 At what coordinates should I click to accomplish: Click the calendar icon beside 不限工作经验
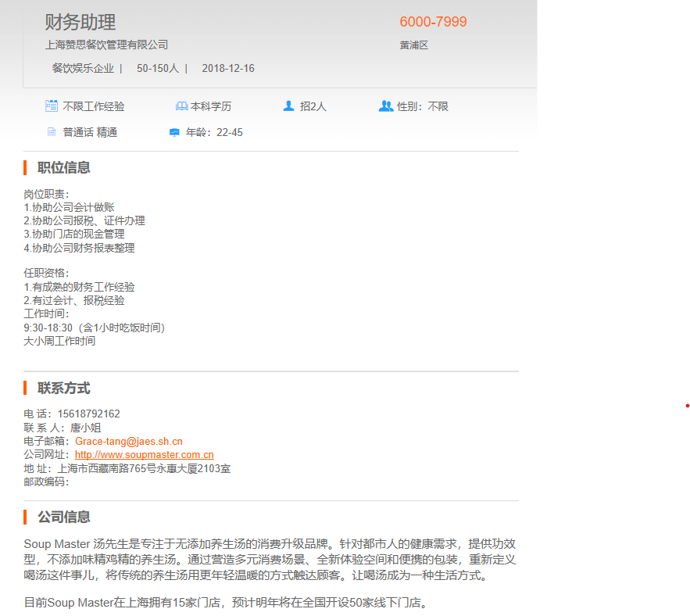(x=52, y=106)
